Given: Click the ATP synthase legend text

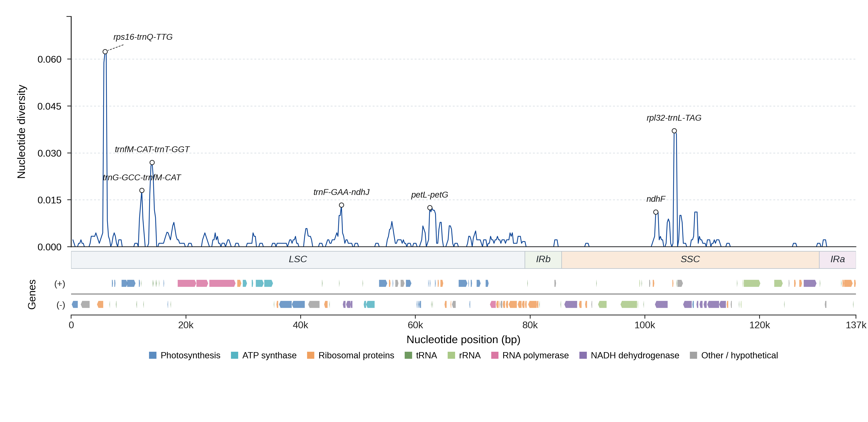Looking at the screenshot, I should point(270,356).
